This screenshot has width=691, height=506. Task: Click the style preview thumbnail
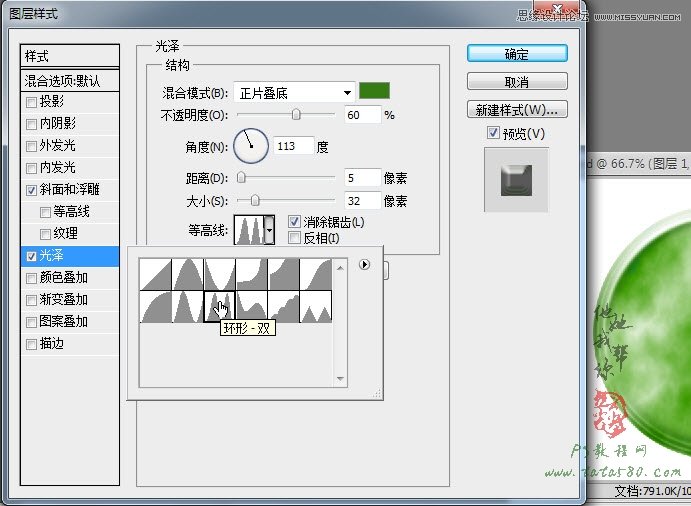(516, 180)
